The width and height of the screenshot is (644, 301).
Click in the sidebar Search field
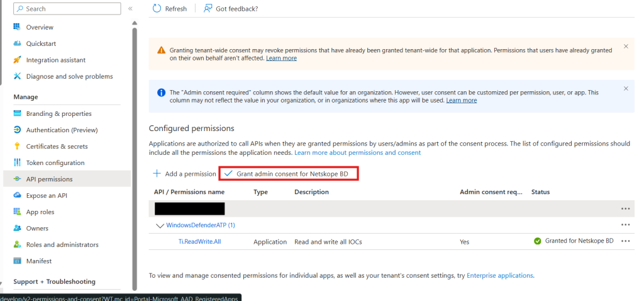(x=67, y=9)
